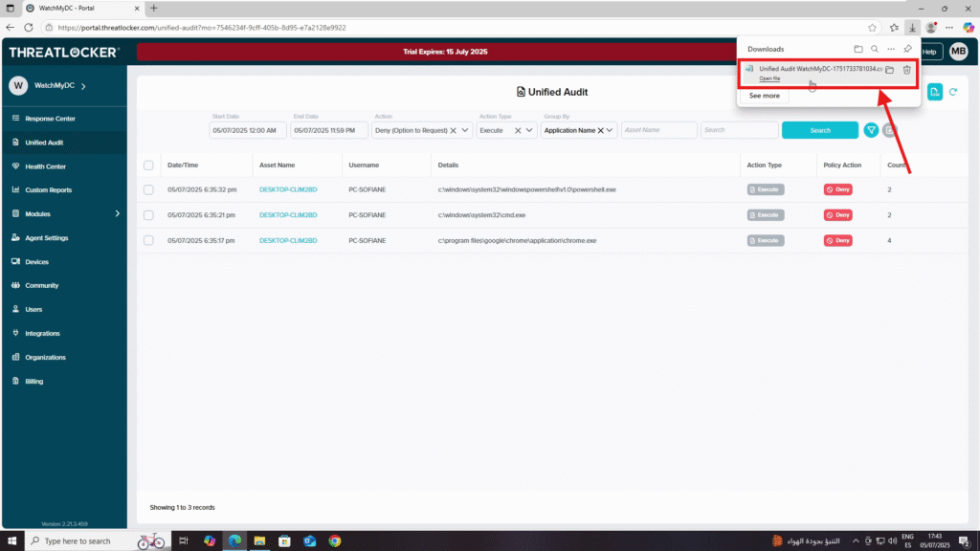Expand the Modules submenu arrow
Image resolution: width=980 pixels, height=551 pixels.
[117, 213]
